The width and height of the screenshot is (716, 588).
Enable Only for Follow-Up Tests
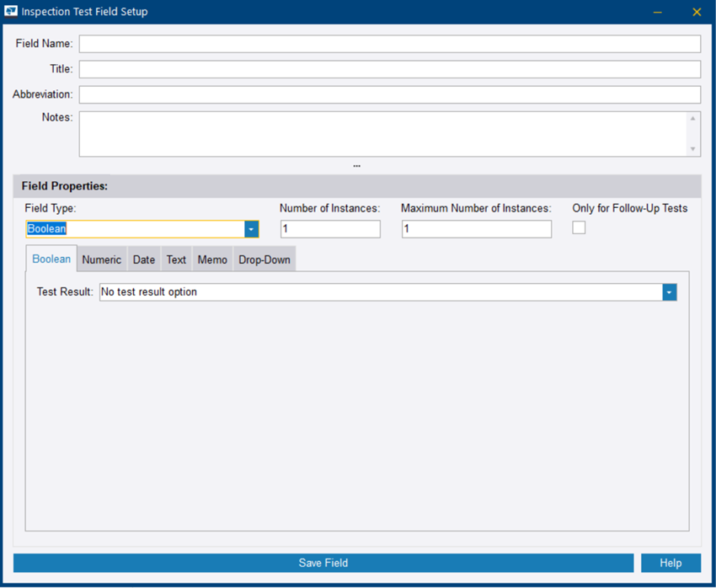(579, 227)
